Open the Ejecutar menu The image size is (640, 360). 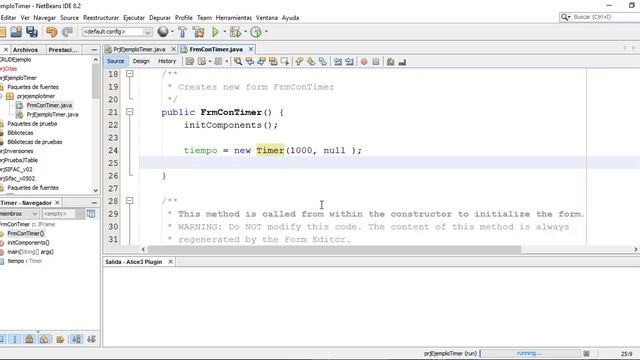point(134,18)
